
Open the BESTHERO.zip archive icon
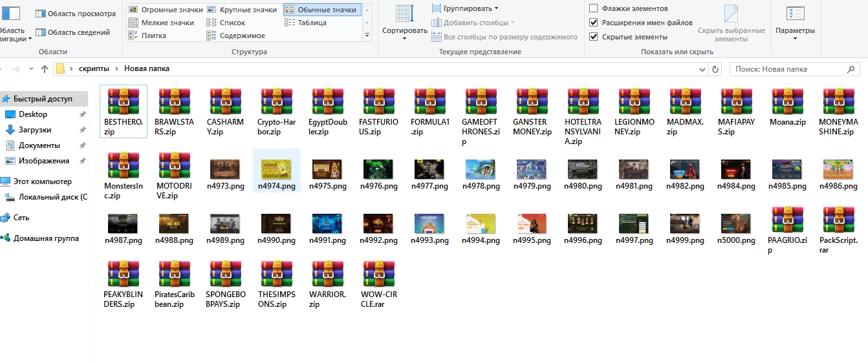coord(123,102)
